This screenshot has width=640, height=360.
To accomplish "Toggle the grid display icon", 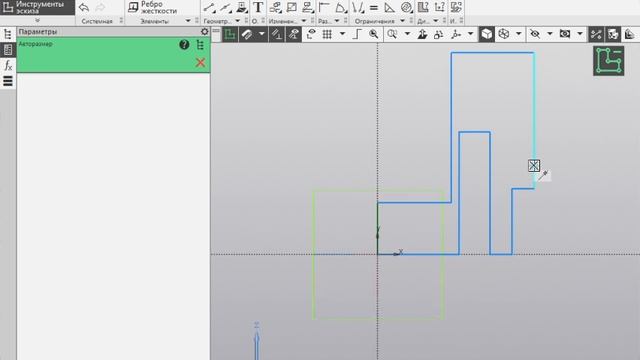I will [327, 34].
